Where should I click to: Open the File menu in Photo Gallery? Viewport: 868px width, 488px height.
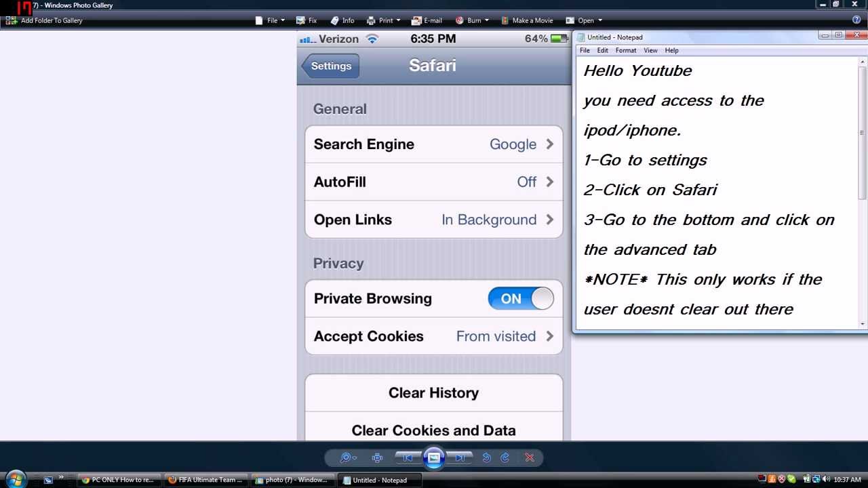(x=270, y=20)
